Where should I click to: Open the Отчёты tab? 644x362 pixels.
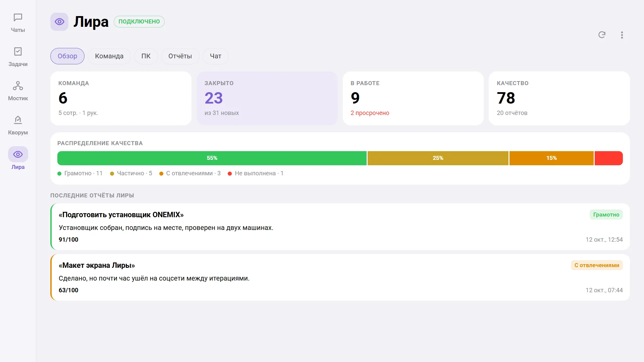180,56
